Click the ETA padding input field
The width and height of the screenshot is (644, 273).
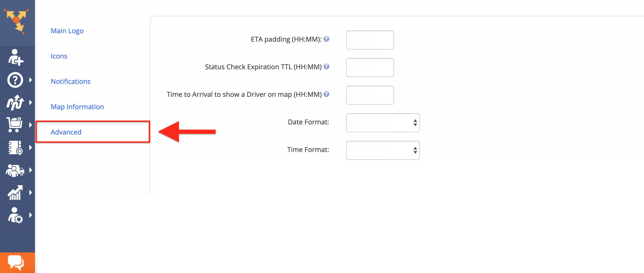370,40
